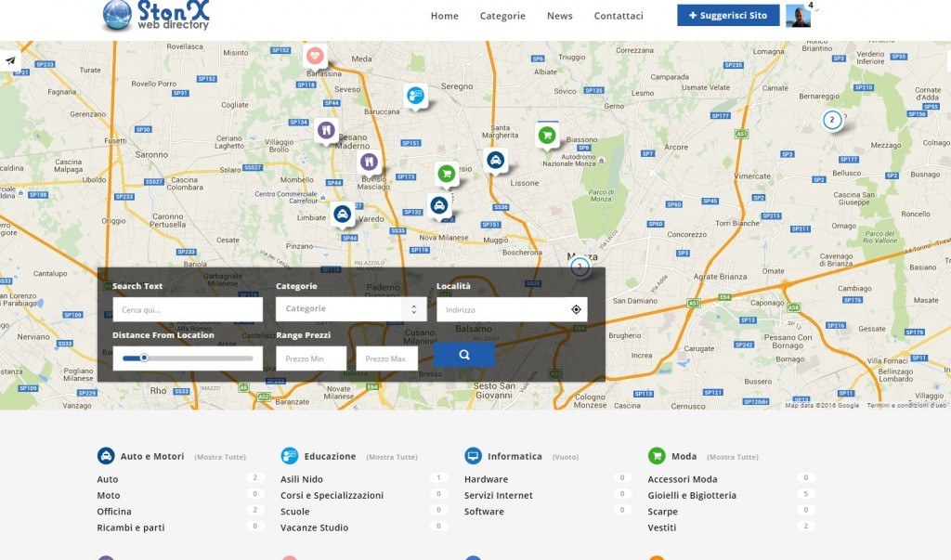
Task: Select the green shopping cart marker near Desio
Action: coord(447,174)
